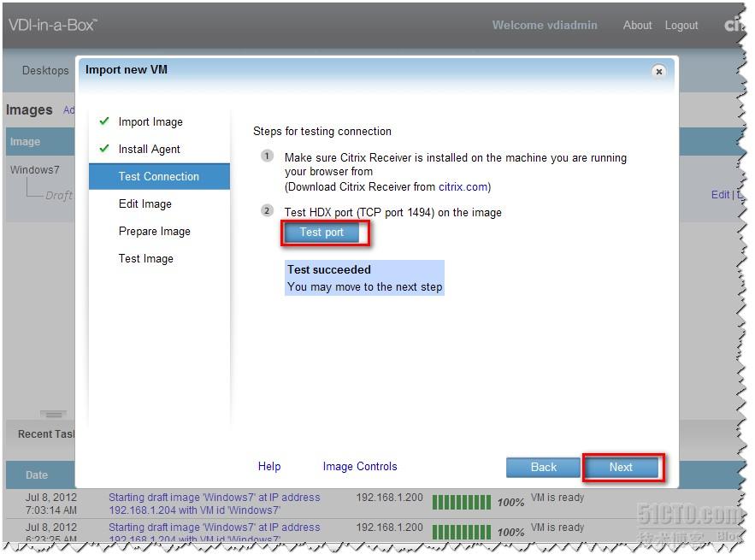Viewport: 755px width, 560px height.
Task: Open the Desktops tab
Action: click(x=45, y=70)
